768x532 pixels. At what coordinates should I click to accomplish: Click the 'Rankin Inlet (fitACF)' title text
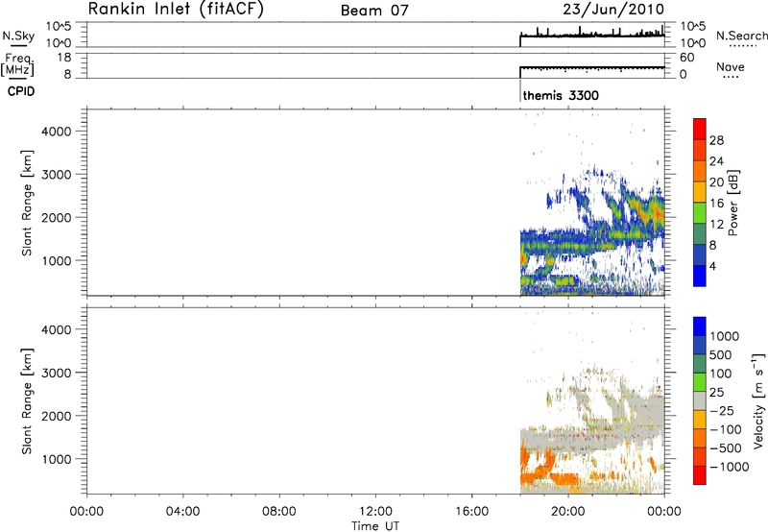[176, 10]
